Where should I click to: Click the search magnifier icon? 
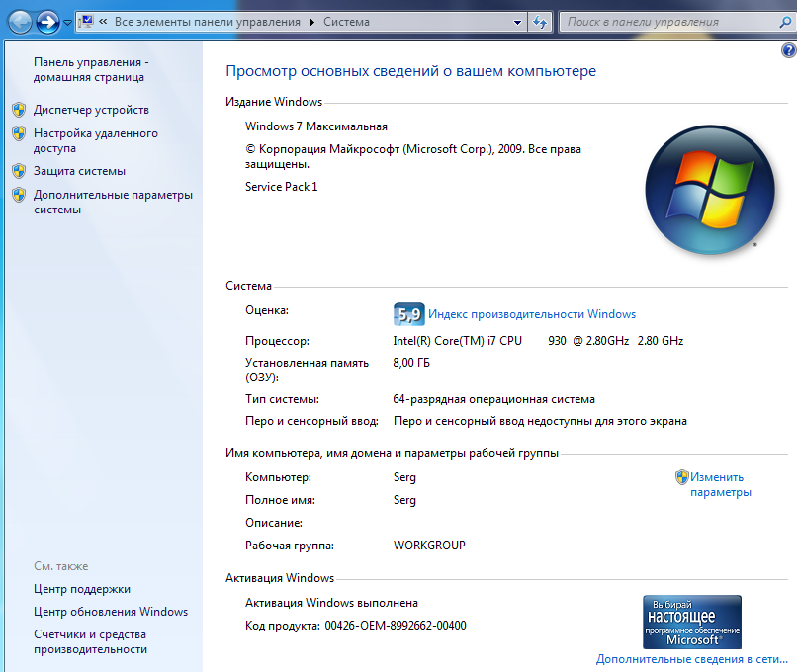(785, 22)
